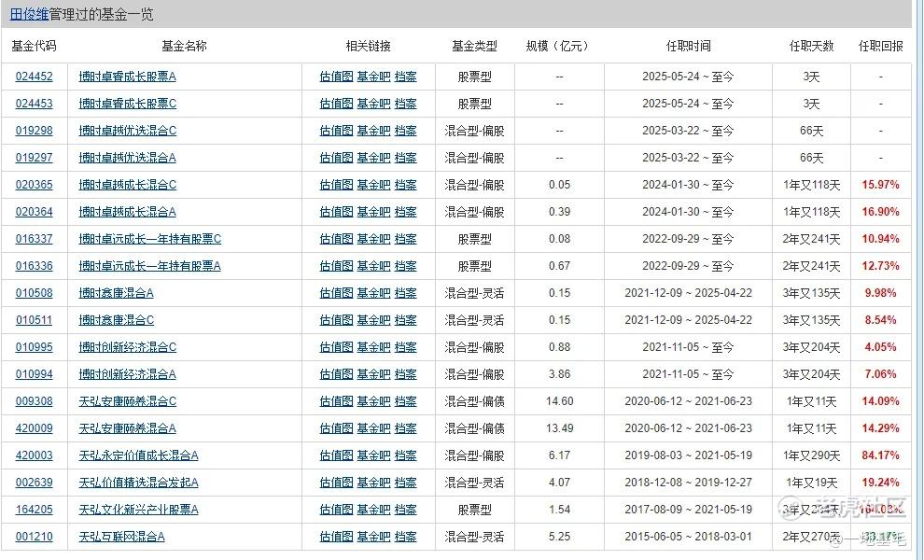
Task: Open 博时创新经济混合A fund page
Action: (127, 374)
